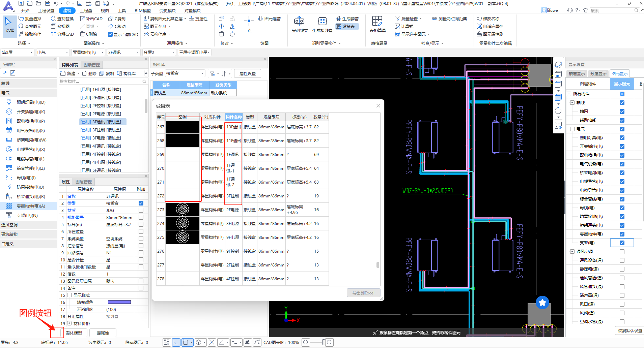Switch to 图纸管理 tab
This screenshot has height=348, width=644.
92,65
